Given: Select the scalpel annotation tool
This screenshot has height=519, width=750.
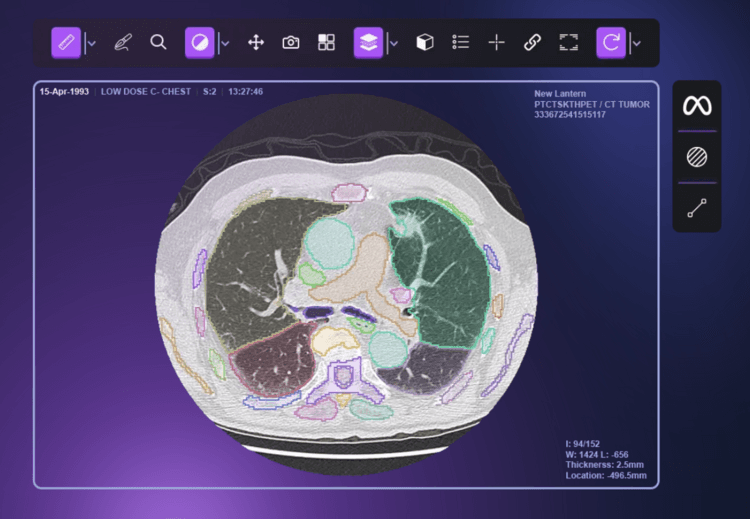Looking at the screenshot, I should pyautogui.click(x=123, y=43).
